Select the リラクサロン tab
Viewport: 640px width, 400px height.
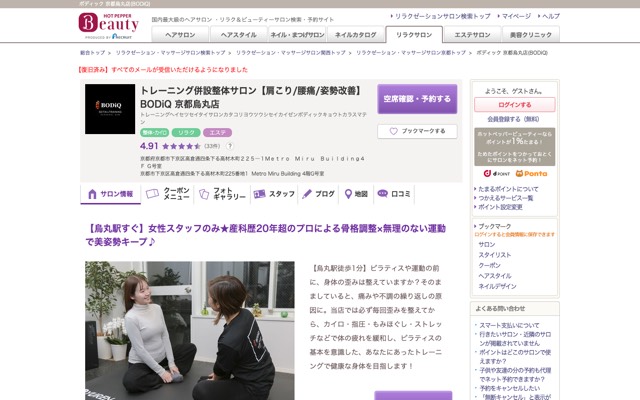coord(414,35)
